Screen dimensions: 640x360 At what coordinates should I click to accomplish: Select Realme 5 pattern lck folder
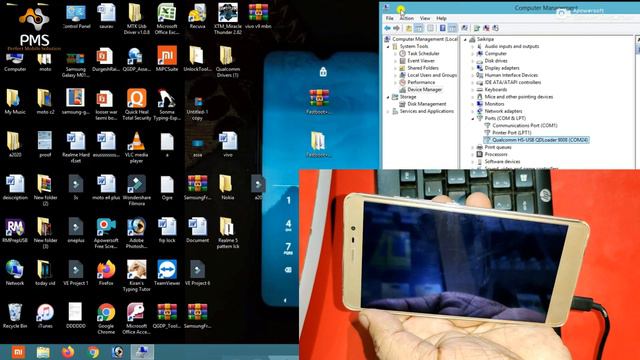[228, 233]
